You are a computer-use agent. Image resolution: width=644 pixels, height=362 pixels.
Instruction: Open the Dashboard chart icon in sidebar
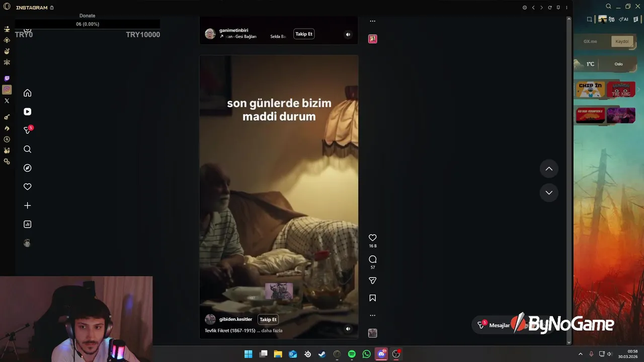[x=28, y=224]
